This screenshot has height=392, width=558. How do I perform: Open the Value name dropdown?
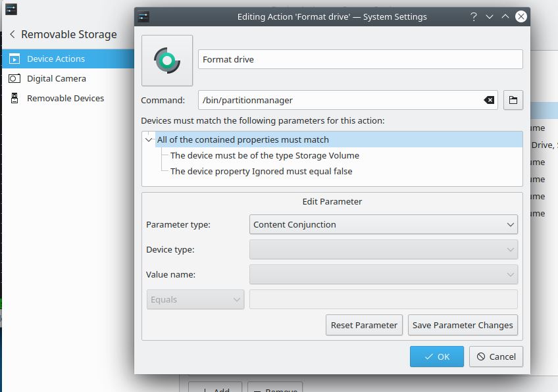384,274
